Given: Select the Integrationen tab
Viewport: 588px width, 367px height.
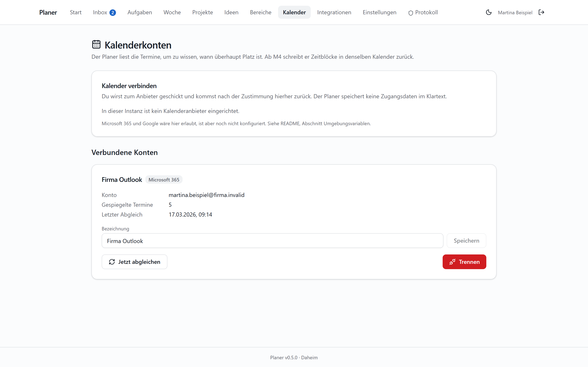Looking at the screenshot, I should pos(334,12).
